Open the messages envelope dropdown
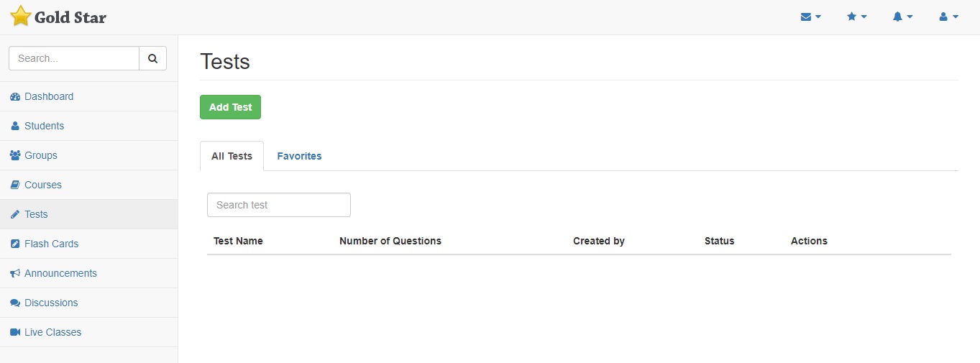This screenshot has width=980, height=363. click(x=810, y=17)
